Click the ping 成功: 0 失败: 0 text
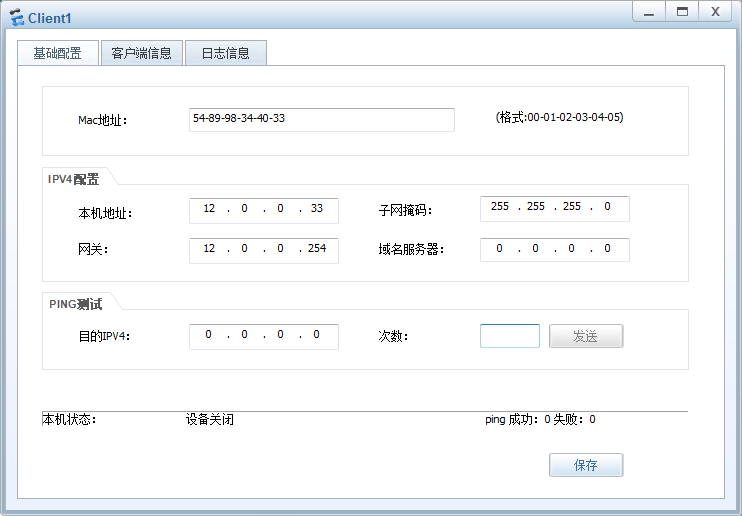742x516 pixels. [540, 419]
